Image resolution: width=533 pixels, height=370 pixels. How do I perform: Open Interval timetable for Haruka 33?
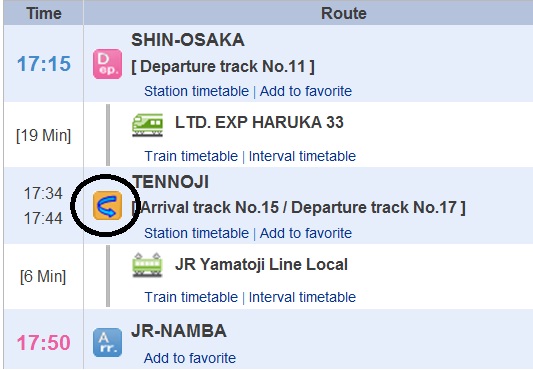(302, 156)
